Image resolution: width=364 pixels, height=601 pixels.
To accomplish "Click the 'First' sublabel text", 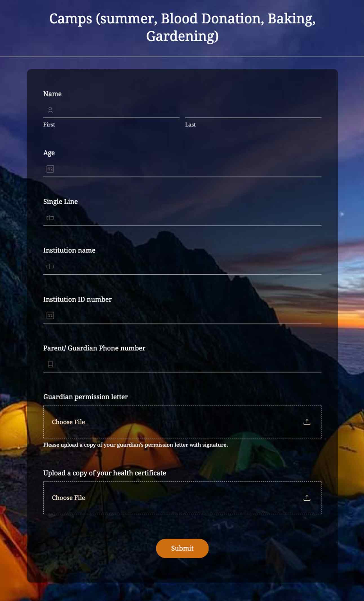I will [x=49, y=125].
